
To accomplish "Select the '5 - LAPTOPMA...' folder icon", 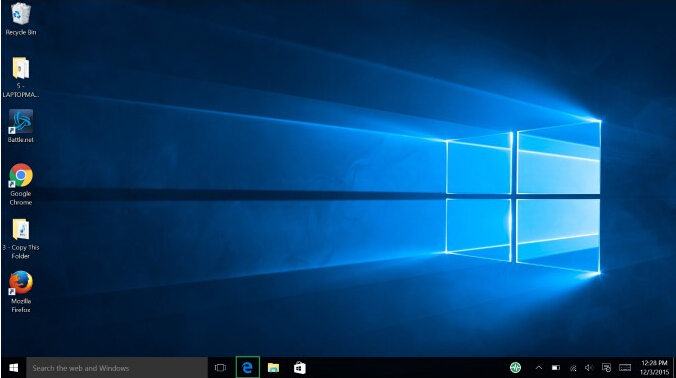I will pyautogui.click(x=20, y=77).
